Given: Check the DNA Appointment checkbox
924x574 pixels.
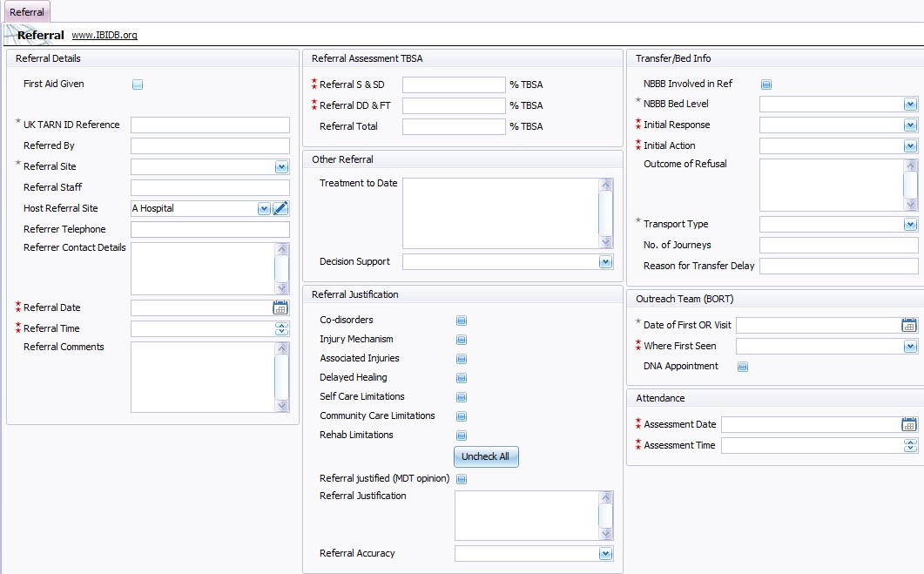Looking at the screenshot, I should 743,367.
